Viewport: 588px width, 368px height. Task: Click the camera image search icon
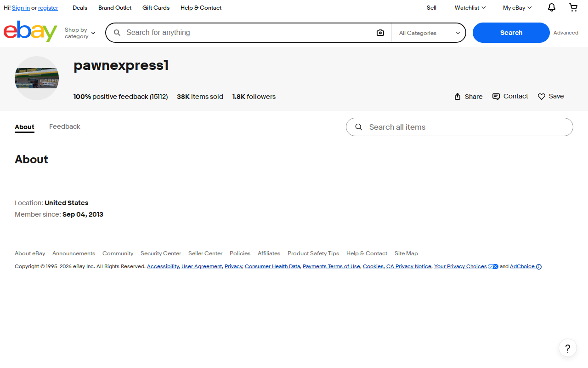pyautogui.click(x=380, y=33)
